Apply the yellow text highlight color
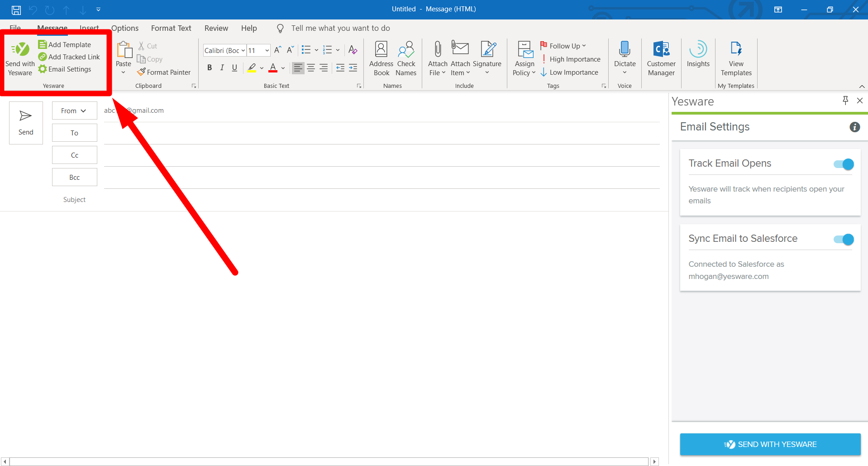Viewport: 868px width, 466px height. point(252,68)
